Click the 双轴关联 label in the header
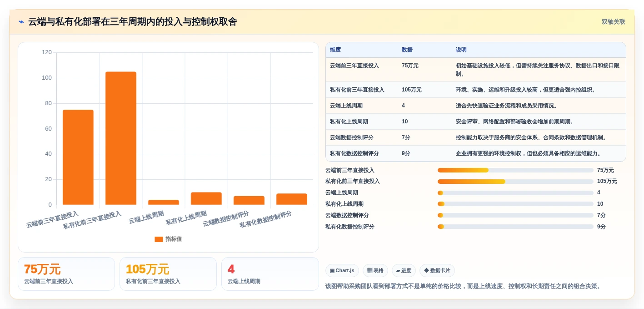This screenshot has height=309, width=644. (x=613, y=22)
